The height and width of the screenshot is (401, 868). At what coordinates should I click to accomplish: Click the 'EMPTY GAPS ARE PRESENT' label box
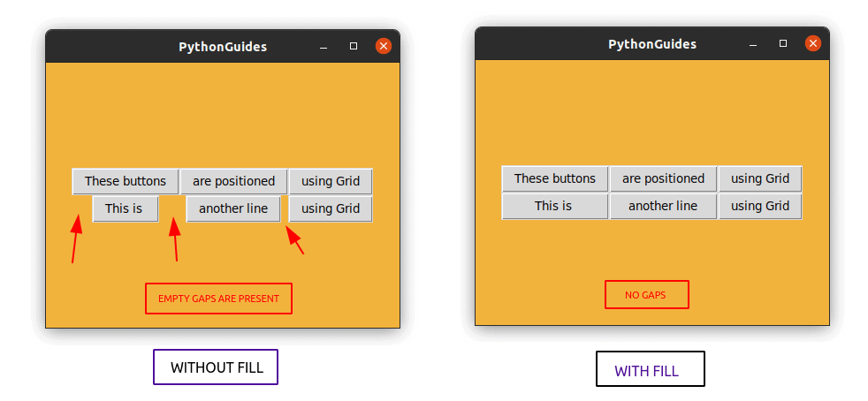pos(218,299)
